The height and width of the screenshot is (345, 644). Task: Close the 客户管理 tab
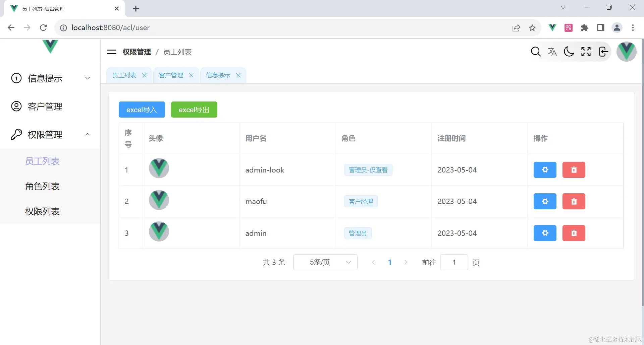click(x=191, y=75)
